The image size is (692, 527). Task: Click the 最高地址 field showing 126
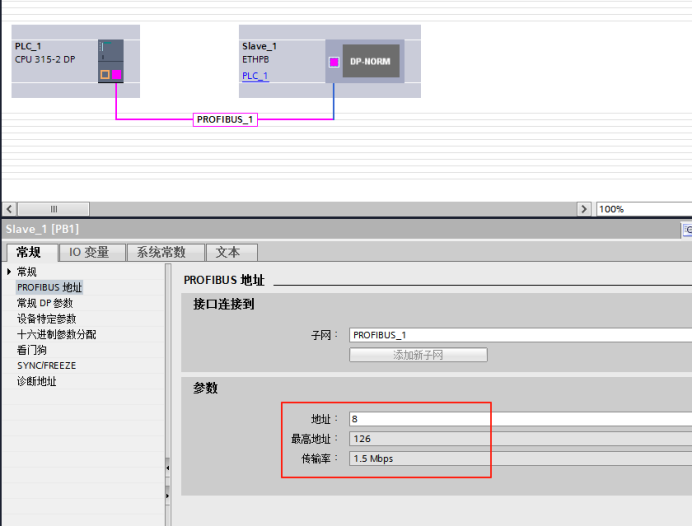(520, 439)
